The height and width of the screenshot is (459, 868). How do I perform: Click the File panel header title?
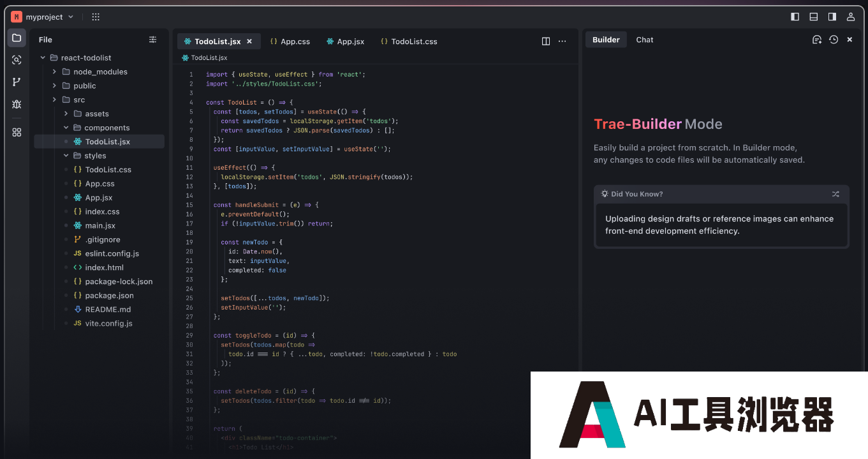click(45, 40)
